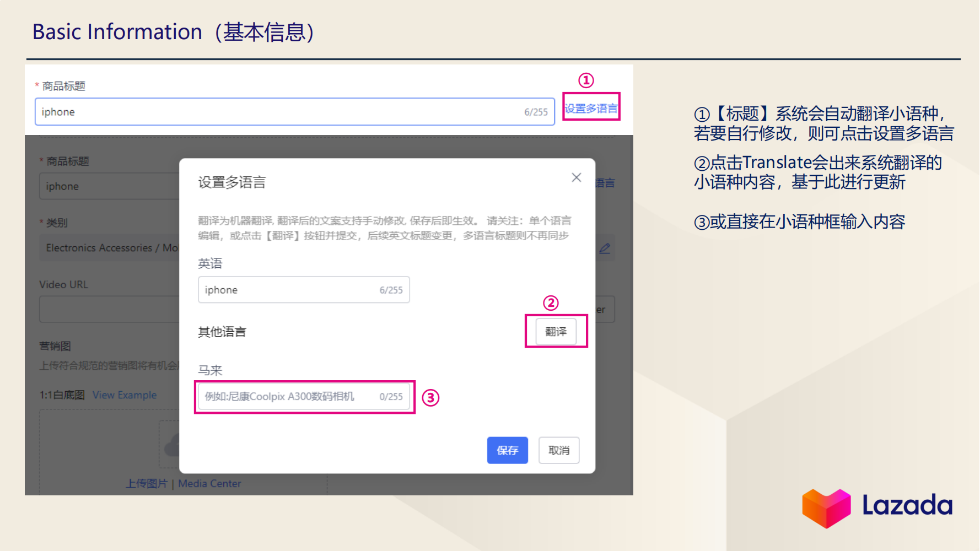The image size is (980, 551).
Task: Open the View Example link beside 1:1白底图
Action: (x=125, y=395)
